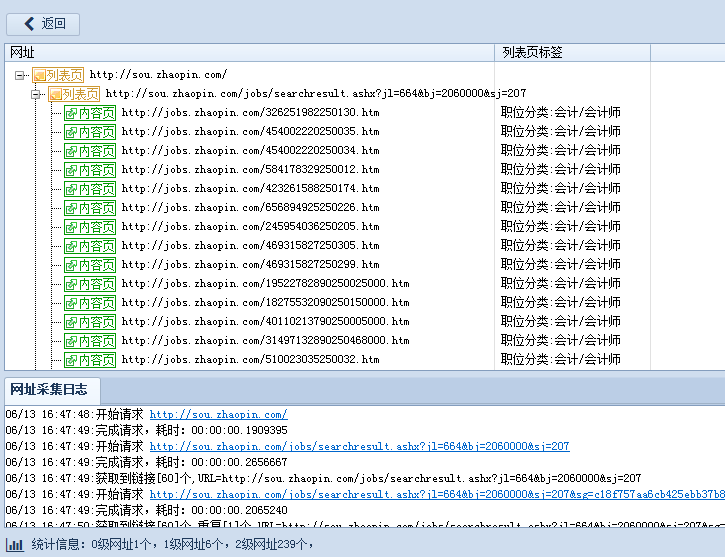Screen dimensions: 725x557
Task: Select URL jobs.zhaopin.com/510023035250032.htm
Action: coord(250,359)
